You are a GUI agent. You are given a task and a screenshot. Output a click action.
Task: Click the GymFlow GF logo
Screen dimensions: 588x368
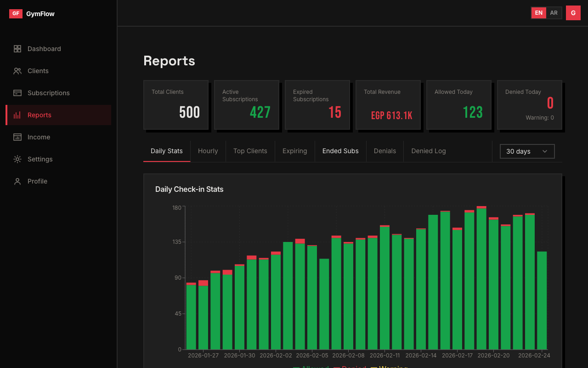[16, 14]
